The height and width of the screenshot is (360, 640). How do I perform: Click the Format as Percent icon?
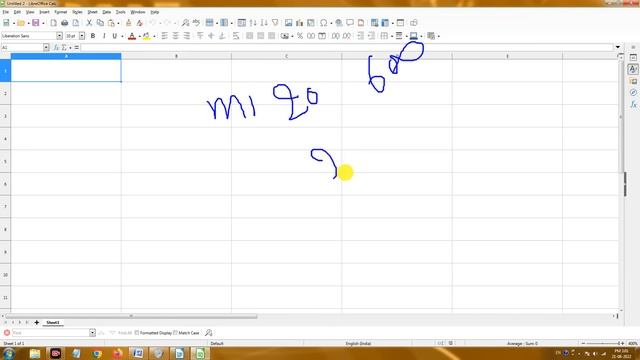click(300, 36)
